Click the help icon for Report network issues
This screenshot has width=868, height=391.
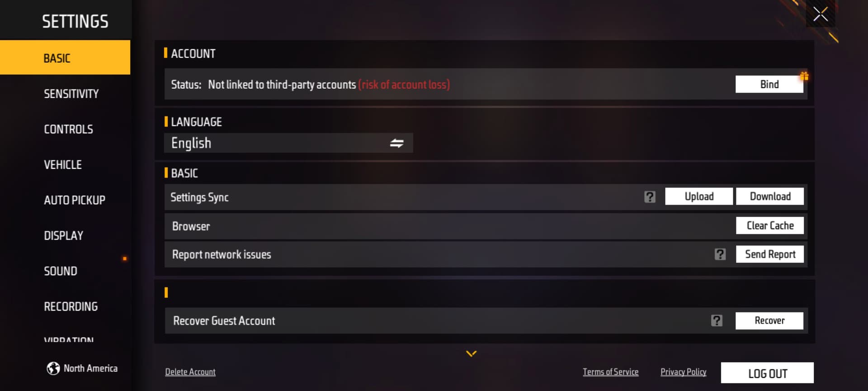click(720, 254)
